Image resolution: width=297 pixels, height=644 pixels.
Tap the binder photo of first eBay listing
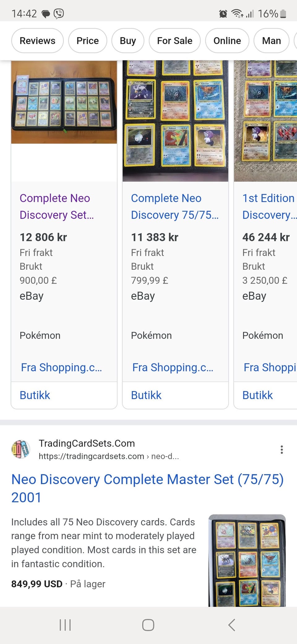point(64,102)
